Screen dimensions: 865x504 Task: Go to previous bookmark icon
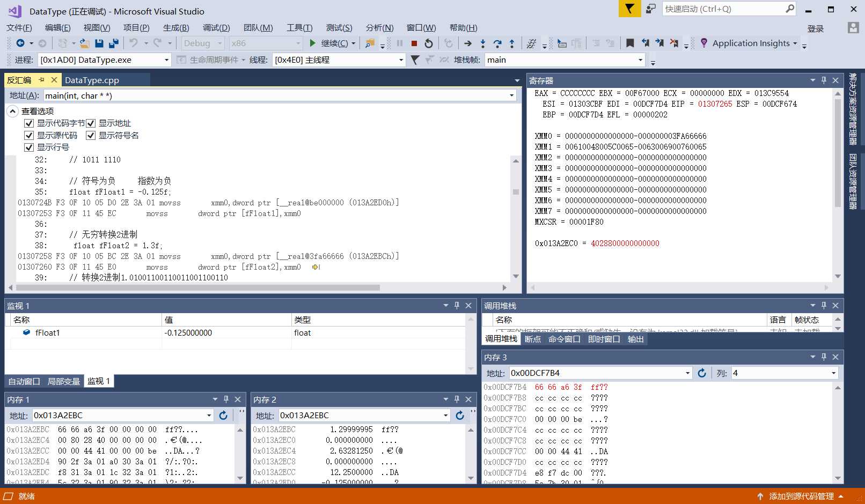pos(645,43)
